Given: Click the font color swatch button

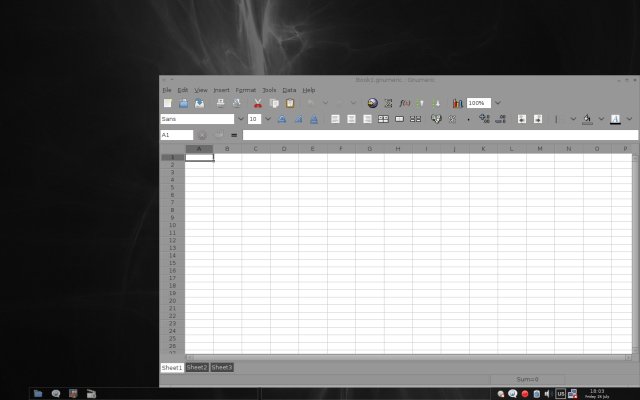Looking at the screenshot, I should click(616, 119).
